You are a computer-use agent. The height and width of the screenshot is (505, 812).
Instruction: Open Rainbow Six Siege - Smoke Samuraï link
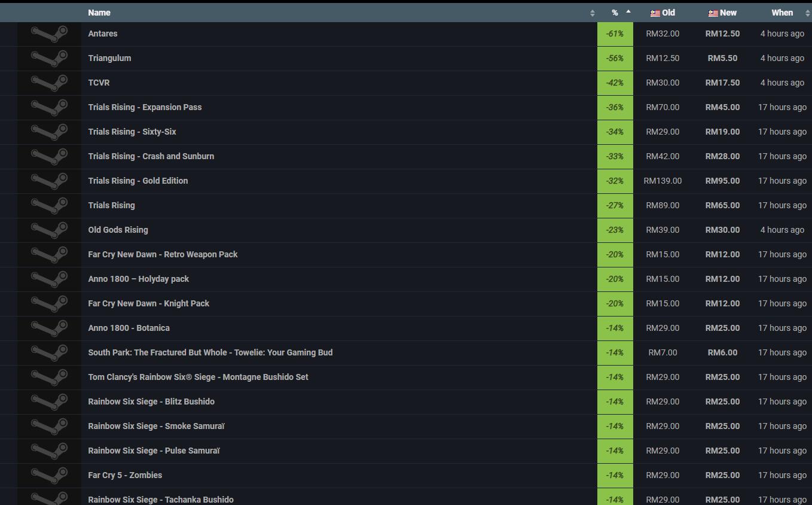[157, 426]
